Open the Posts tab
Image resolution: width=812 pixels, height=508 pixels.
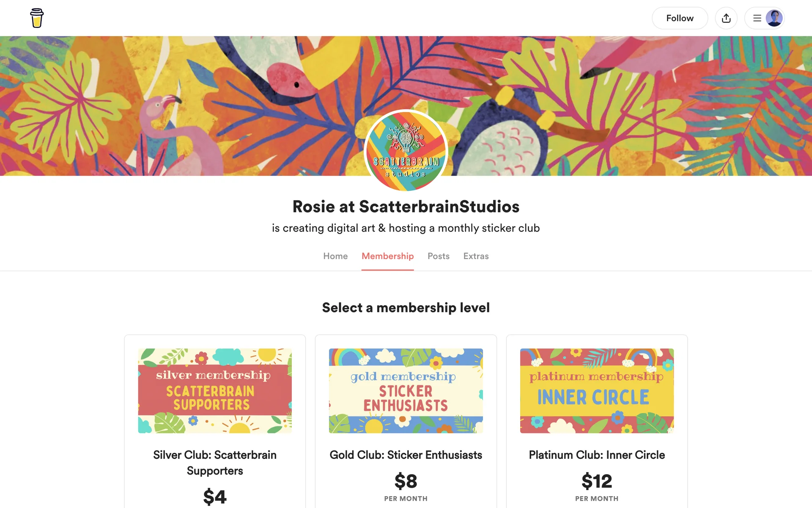point(438,256)
